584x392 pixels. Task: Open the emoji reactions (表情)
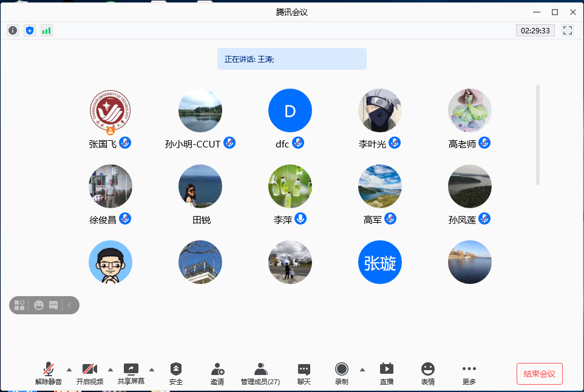click(x=428, y=373)
